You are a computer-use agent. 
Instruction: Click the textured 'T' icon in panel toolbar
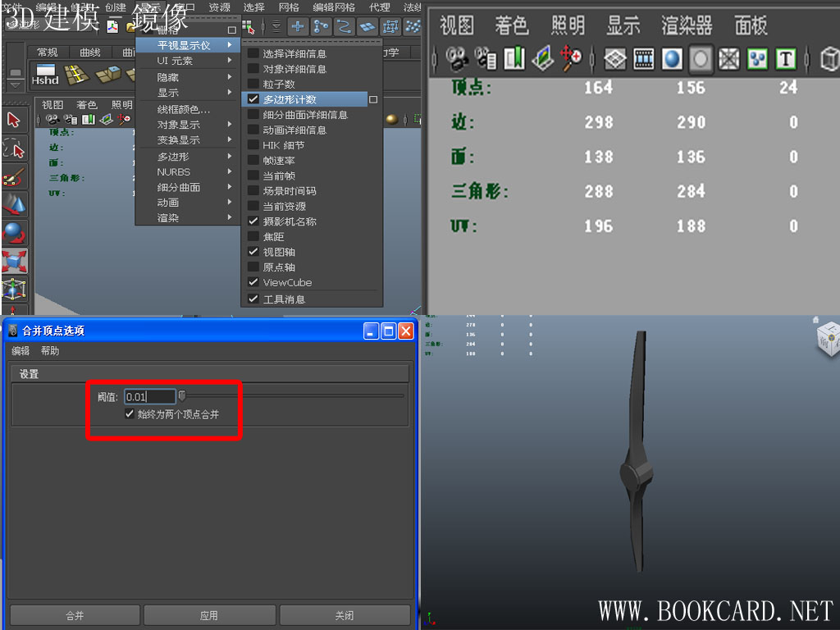[786, 59]
